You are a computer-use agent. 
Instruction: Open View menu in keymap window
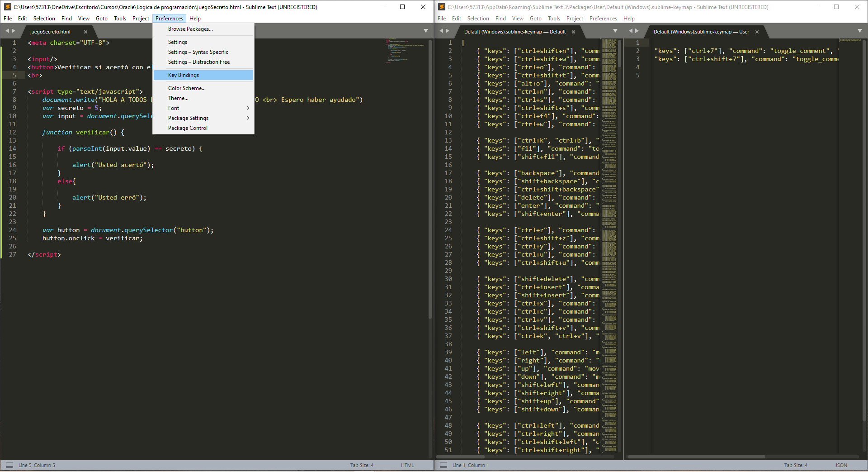coord(518,19)
